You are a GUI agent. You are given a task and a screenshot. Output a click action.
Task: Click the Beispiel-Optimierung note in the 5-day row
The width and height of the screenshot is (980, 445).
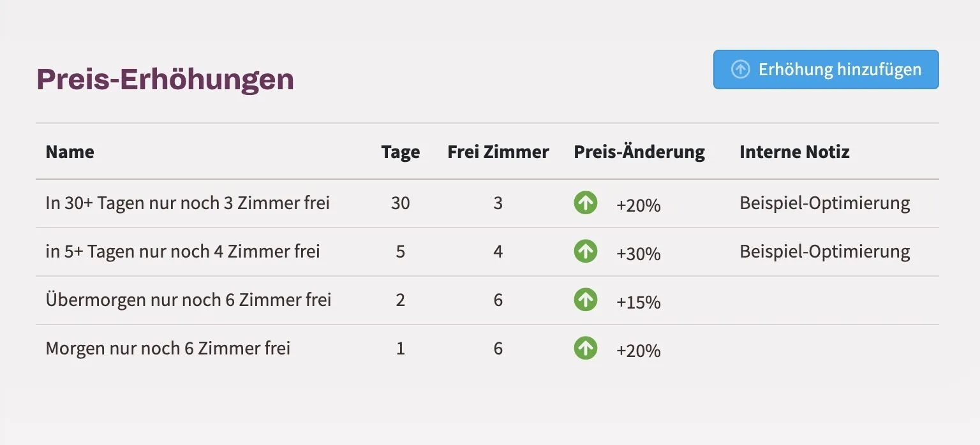[x=825, y=252]
